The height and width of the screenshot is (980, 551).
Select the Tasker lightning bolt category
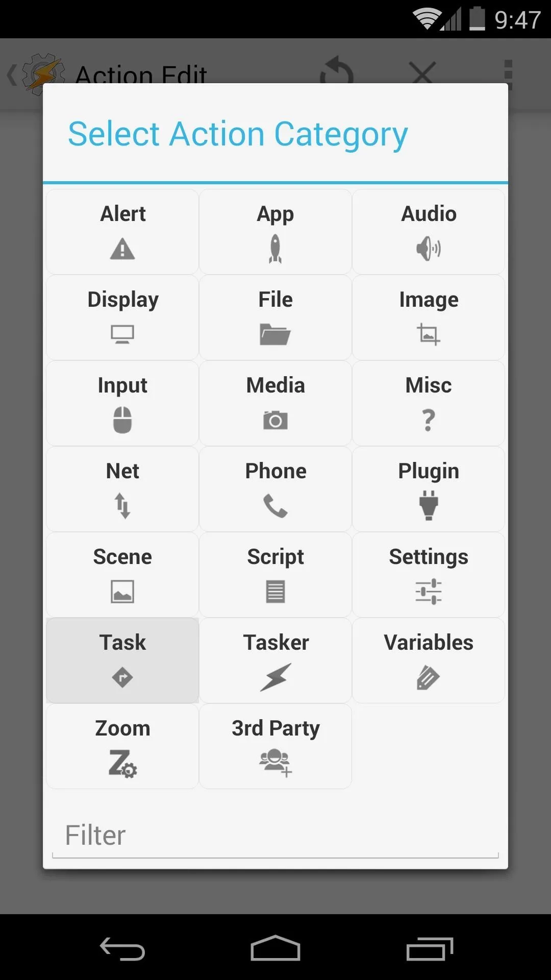[275, 660]
